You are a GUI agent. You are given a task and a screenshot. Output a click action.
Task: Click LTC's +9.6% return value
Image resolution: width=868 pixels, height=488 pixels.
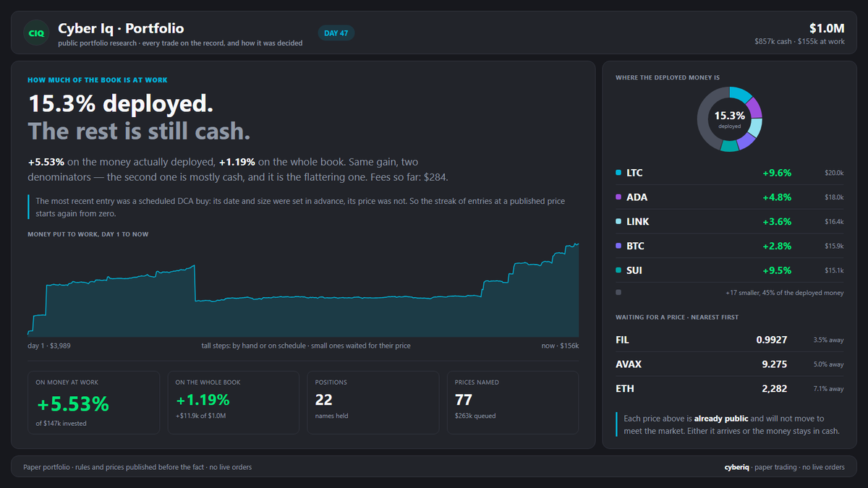[x=777, y=174]
